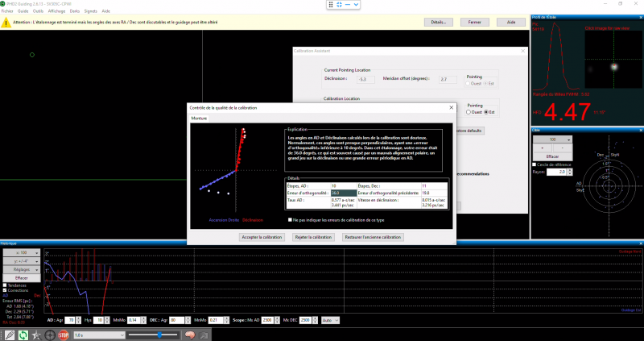This screenshot has height=341, width=644.
Task: Click the star auto-select icon
Action: (x=36, y=335)
